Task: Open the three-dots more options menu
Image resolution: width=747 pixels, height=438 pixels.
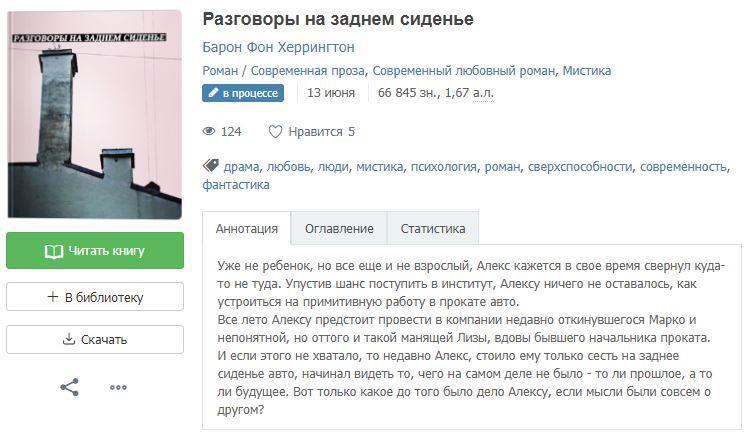Action: pyautogui.click(x=118, y=388)
